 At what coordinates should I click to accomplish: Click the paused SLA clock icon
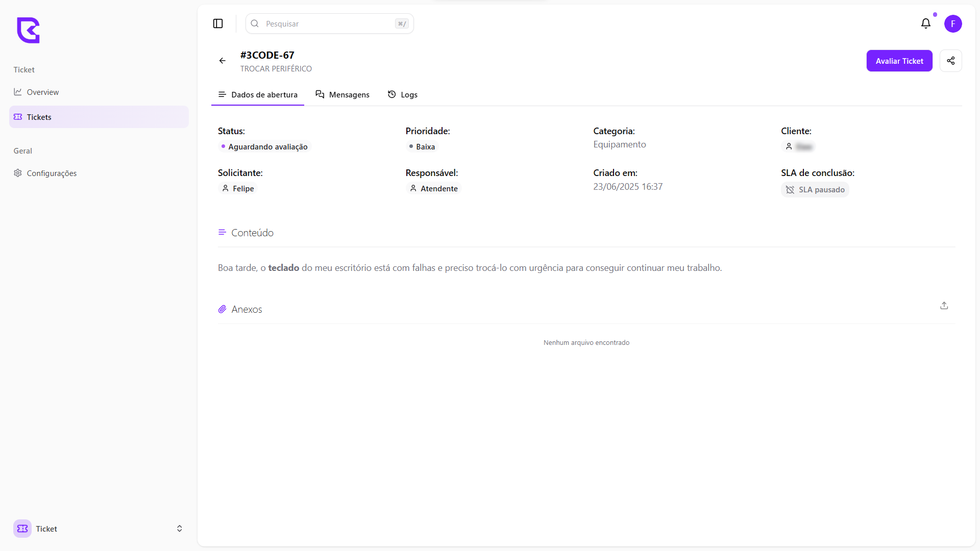790,190
